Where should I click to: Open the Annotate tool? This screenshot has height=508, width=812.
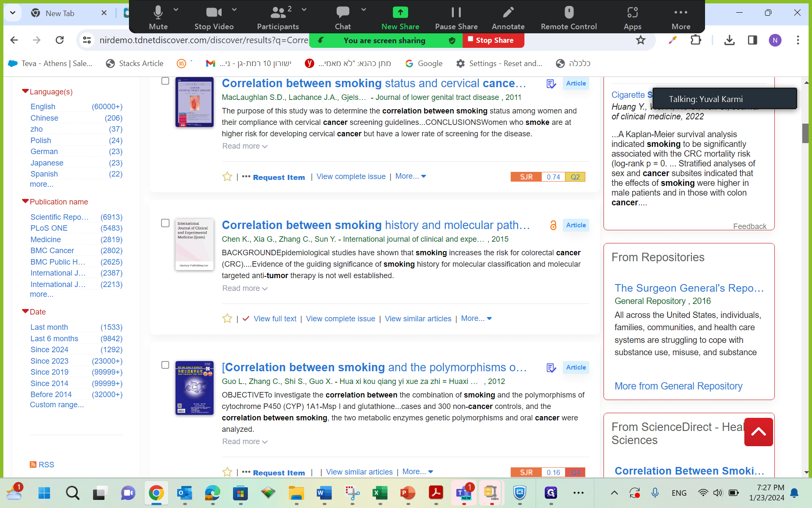(508, 18)
